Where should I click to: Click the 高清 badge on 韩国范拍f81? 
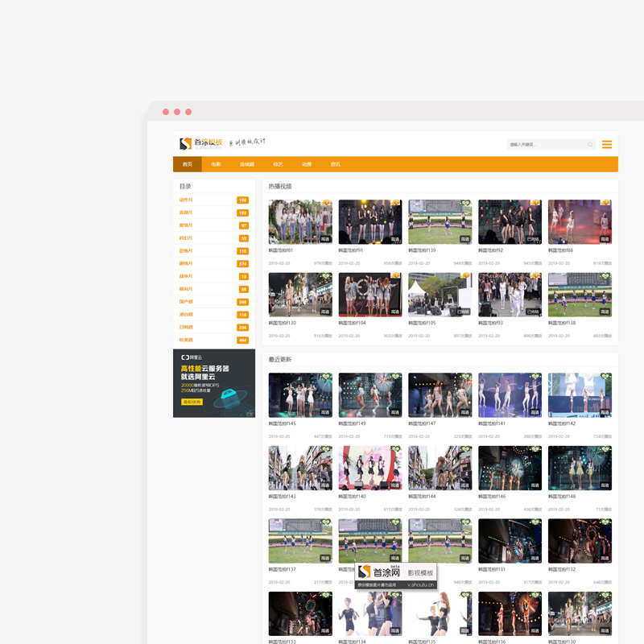(x=325, y=239)
